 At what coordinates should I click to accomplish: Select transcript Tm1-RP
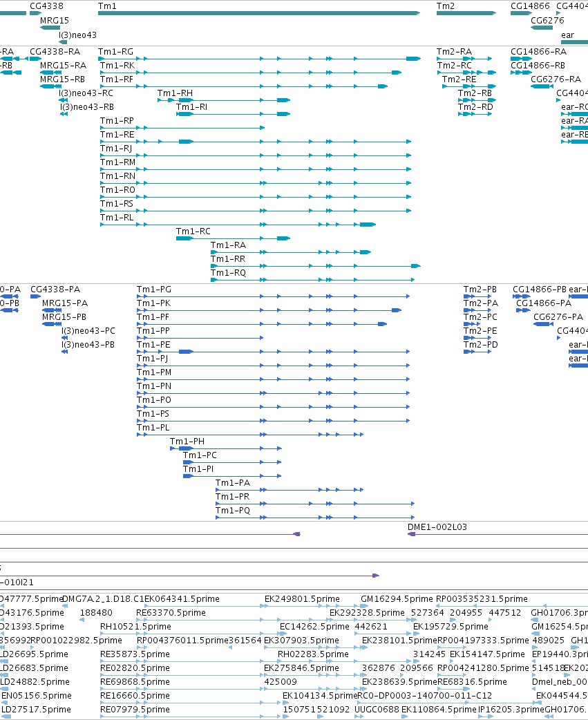click(182, 128)
